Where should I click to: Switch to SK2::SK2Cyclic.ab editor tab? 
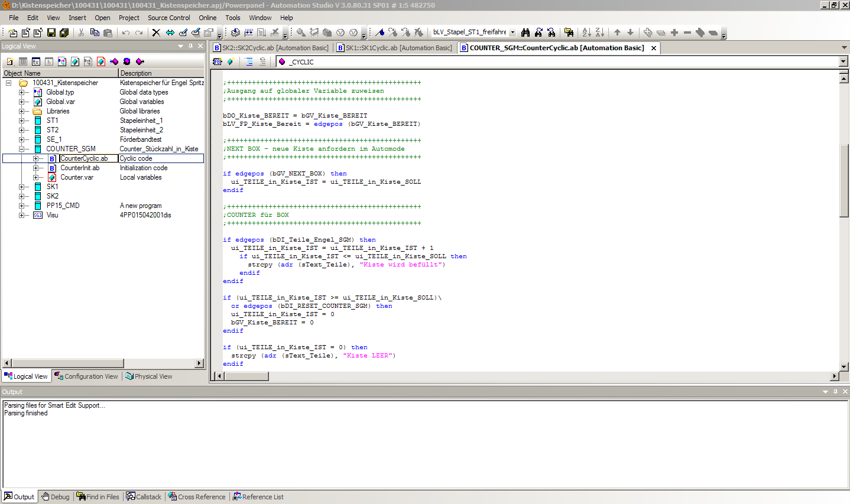(x=271, y=48)
